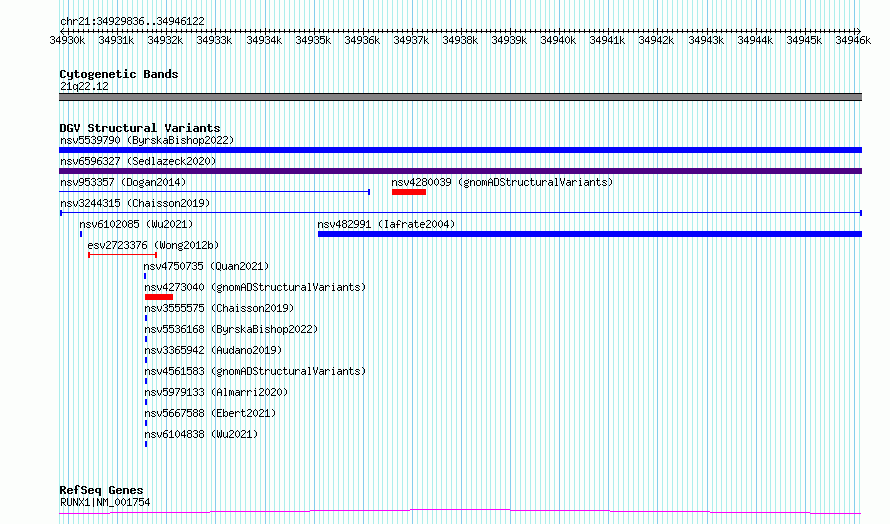Click the nsv6102085 (Wu2021) label
The width and height of the screenshot is (890, 524).
[136, 224]
